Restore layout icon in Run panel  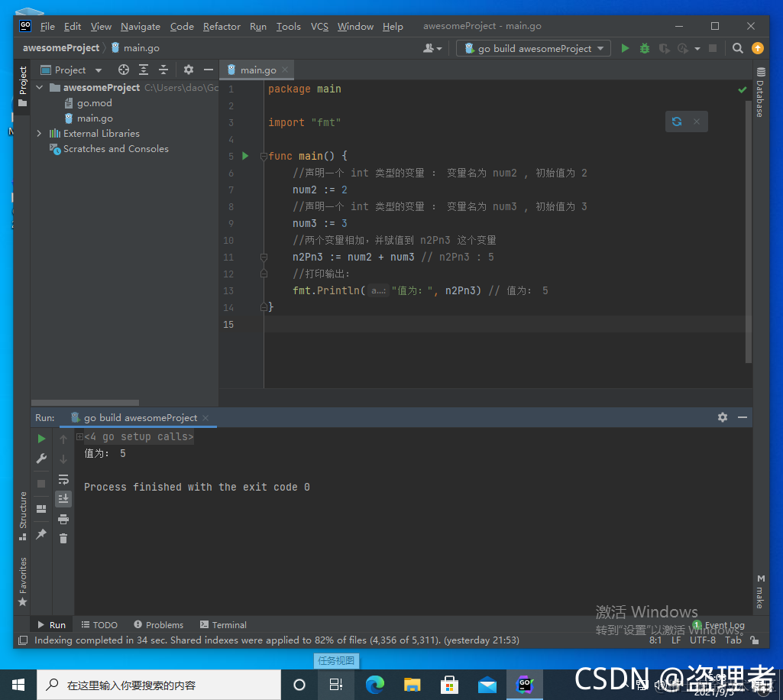41,509
